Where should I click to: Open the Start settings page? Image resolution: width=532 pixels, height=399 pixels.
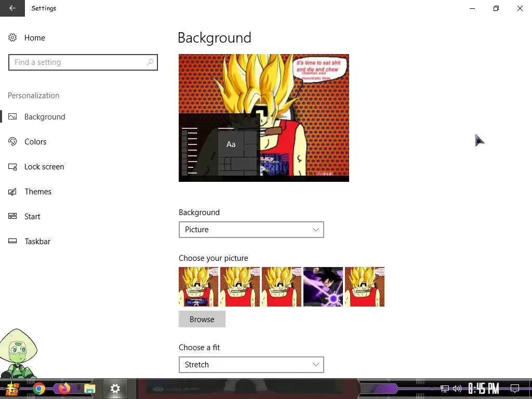pyautogui.click(x=32, y=217)
